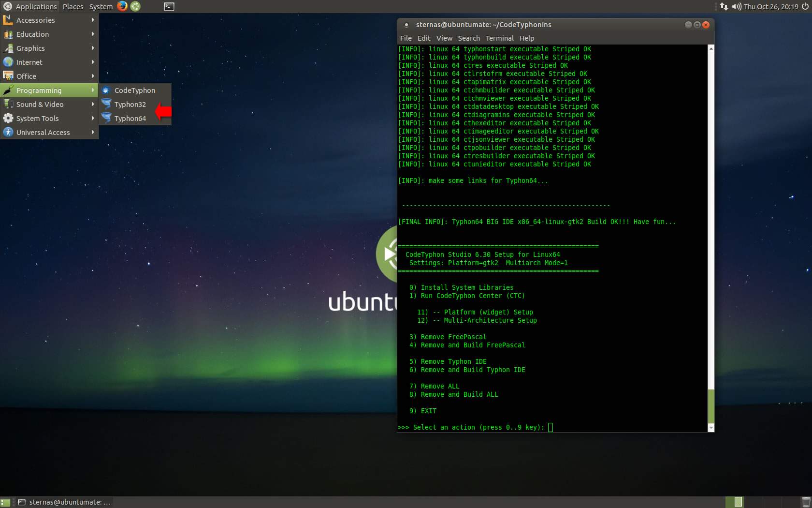This screenshot has width=812, height=508.
Task: Click the date and time clock
Action: [771, 6]
